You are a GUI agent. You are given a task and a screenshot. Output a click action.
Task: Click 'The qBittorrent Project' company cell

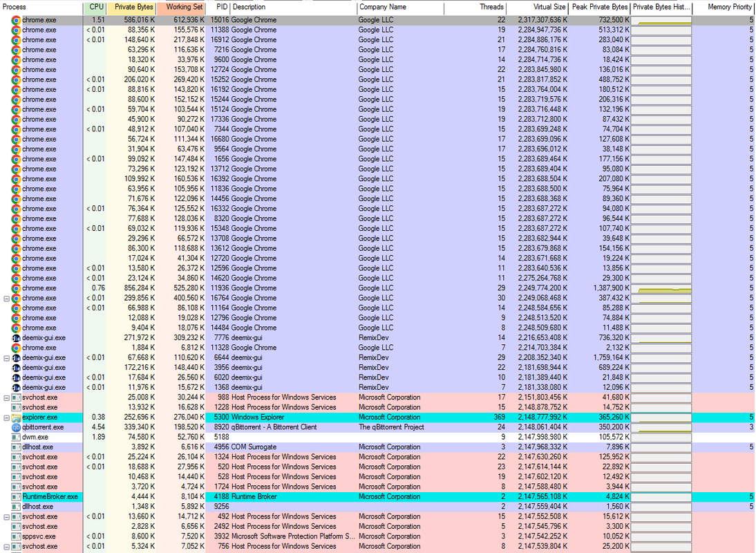tap(391, 427)
